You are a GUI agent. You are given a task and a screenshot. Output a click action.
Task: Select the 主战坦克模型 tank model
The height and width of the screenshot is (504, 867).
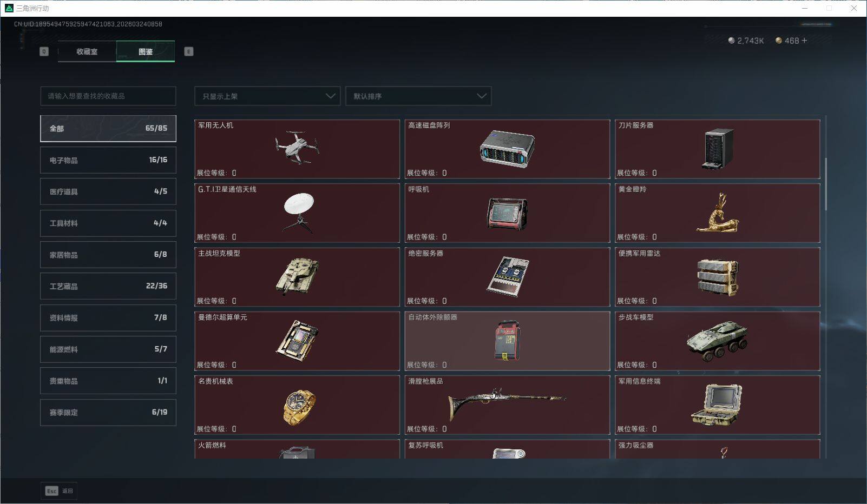(297, 277)
